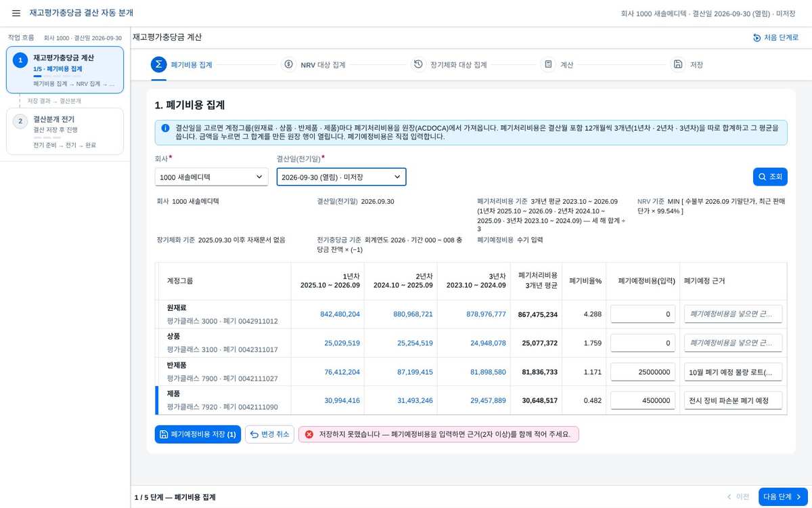The width and height of the screenshot is (812, 508).
Task: Click step 2 circle in workflow panel
Action: tap(20, 121)
